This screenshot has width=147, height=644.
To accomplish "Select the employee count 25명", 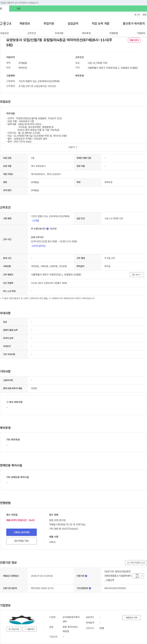I will click(102, 628).
